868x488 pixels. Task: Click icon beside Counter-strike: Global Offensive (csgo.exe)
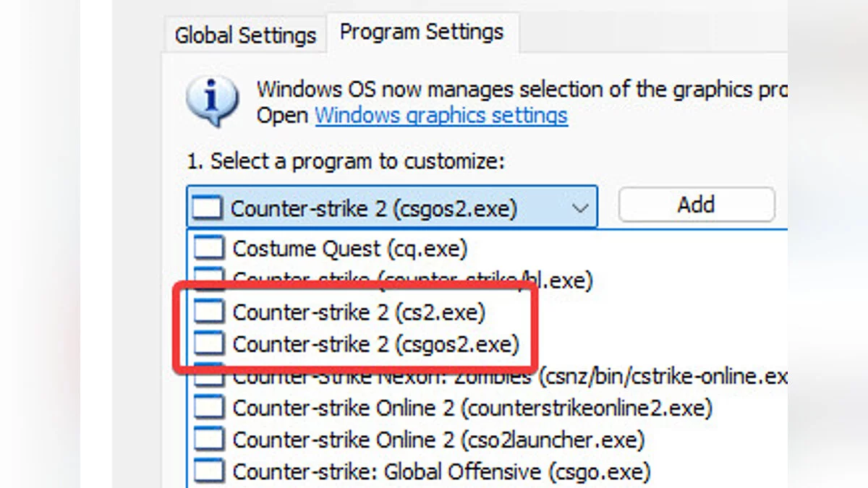(209, 471)
